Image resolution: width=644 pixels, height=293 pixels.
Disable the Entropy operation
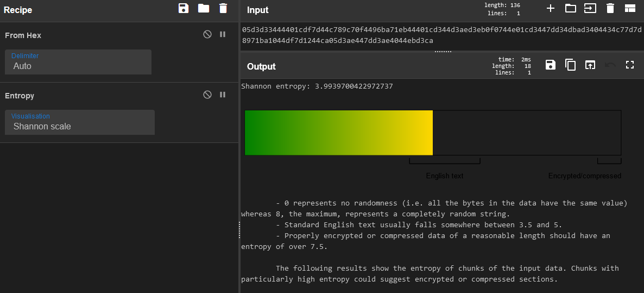coord(207,95)
